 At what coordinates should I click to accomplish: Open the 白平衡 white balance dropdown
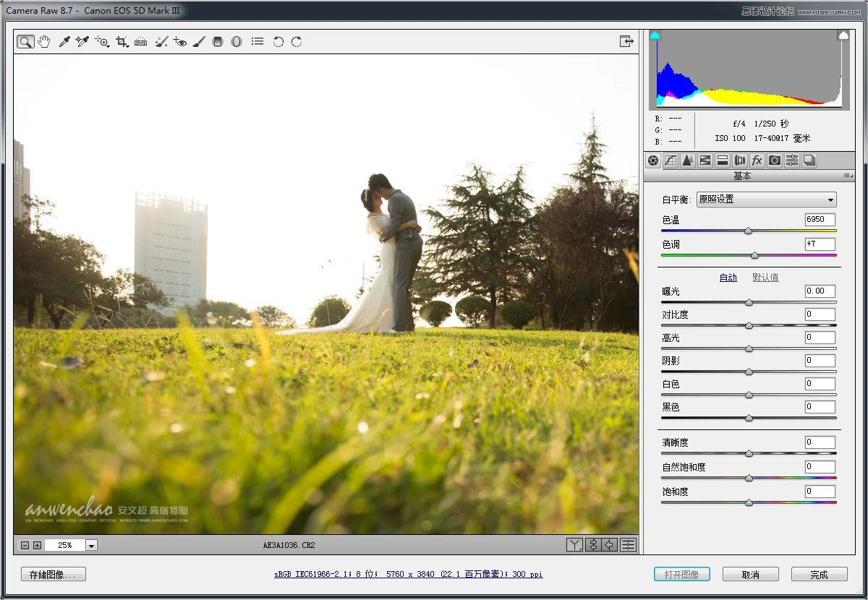click(766, 200)
